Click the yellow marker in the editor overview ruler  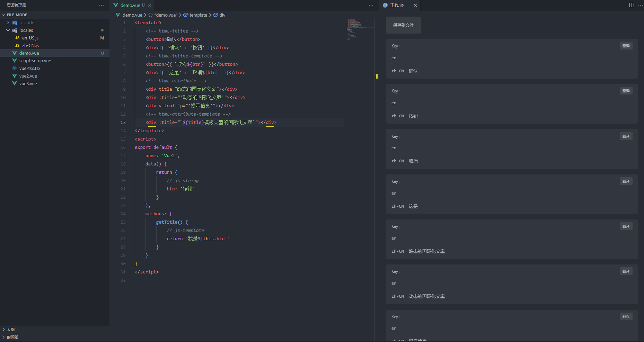pos(377,76)
